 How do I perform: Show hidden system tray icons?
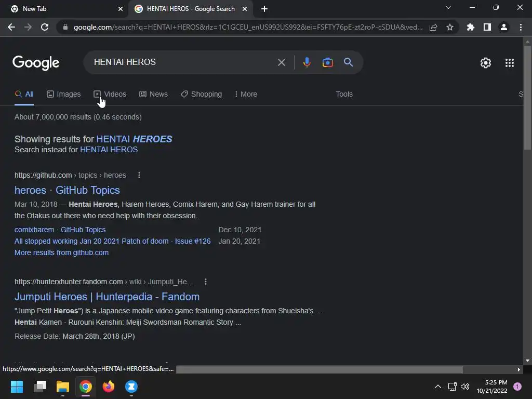click(438, 387)
